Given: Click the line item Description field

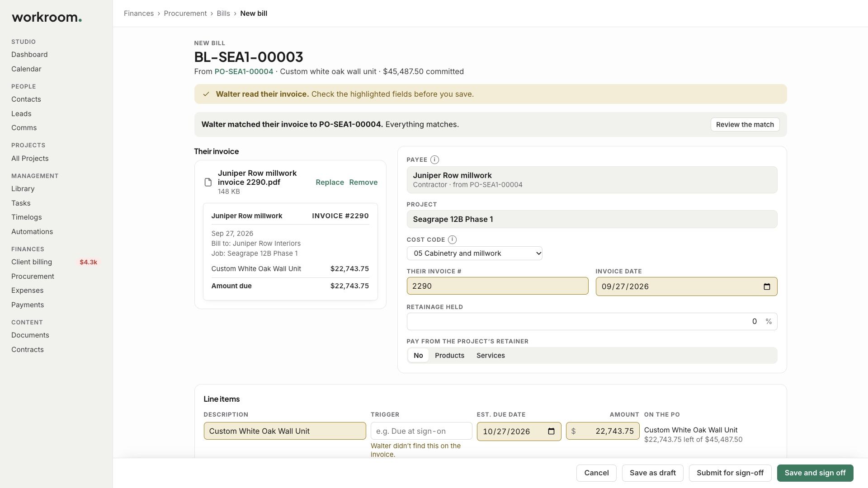Looking at the screenshot, I should pos(285,431).
